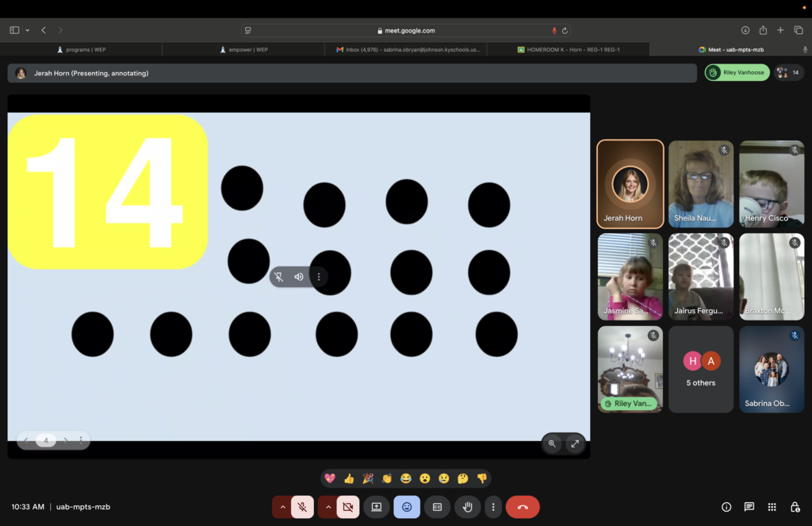Screen dimensions: 812x526
Task: Open the chat panel icon
Action: (x=749, y=507)
